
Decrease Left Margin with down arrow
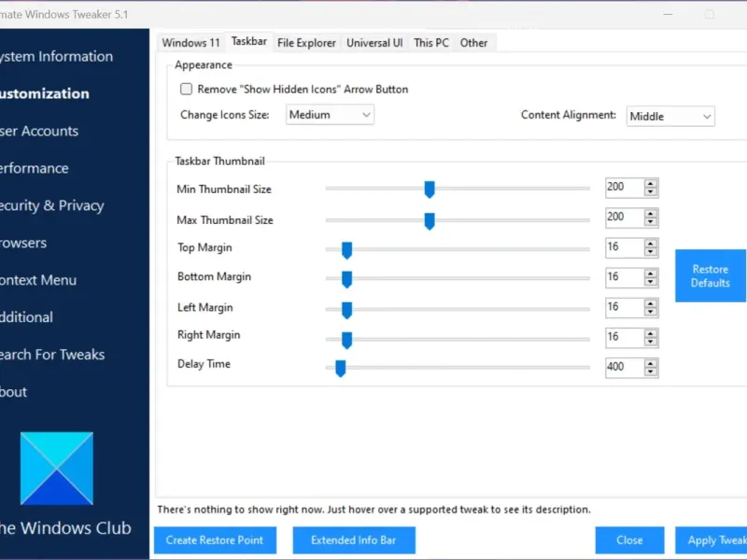click(650, 312)
